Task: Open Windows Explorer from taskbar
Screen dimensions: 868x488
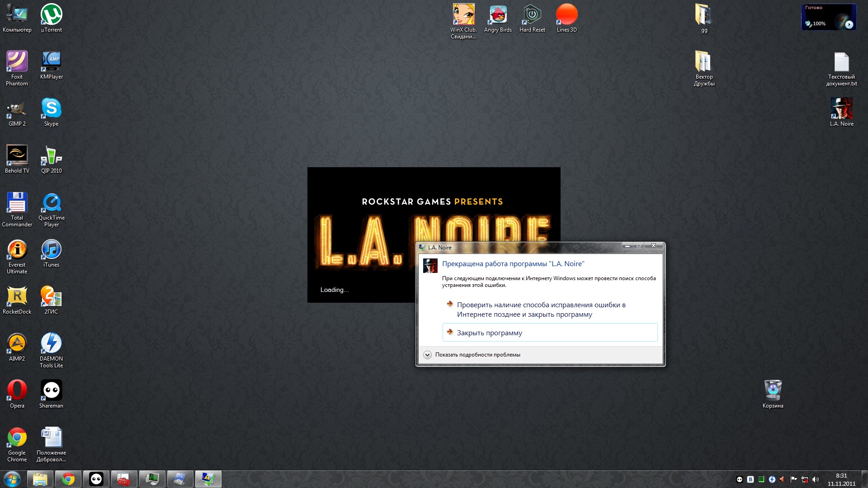Action: tap(40, 479)
